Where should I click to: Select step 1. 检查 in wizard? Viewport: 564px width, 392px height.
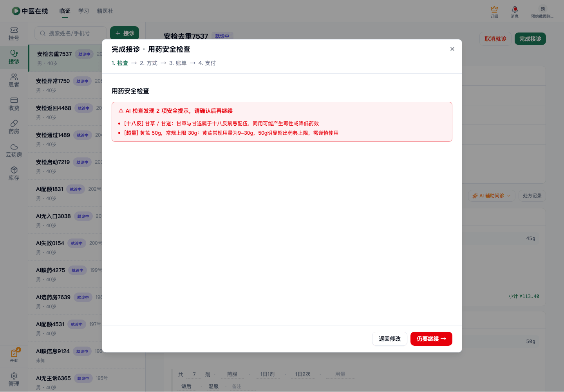(x=120, y=63)
